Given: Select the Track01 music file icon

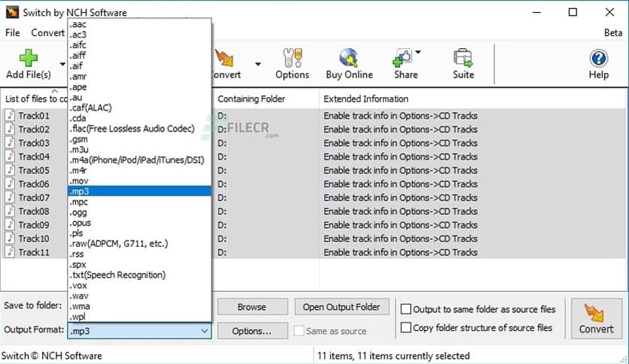Looking at the screenshot, I should 11,116.
